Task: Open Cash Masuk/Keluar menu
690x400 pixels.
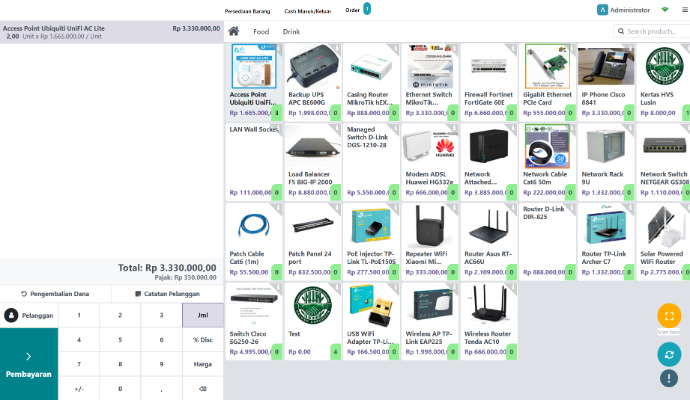Action: [x=308, y=11]
